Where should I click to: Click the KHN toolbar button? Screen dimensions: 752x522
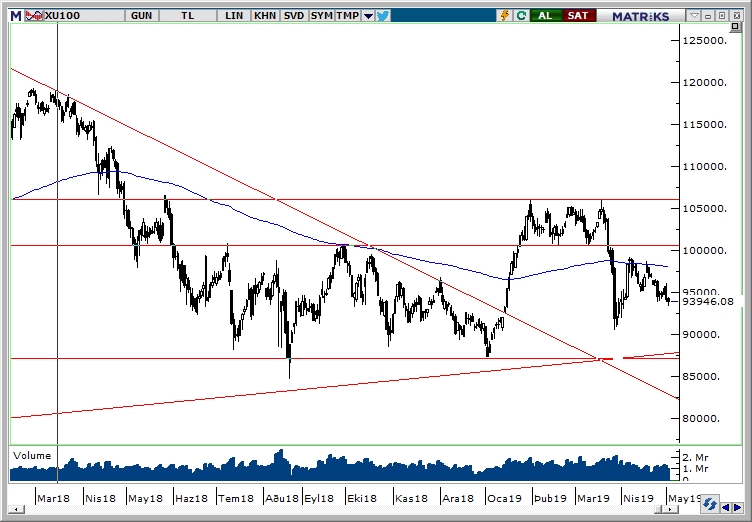click(x=265, y=16)
